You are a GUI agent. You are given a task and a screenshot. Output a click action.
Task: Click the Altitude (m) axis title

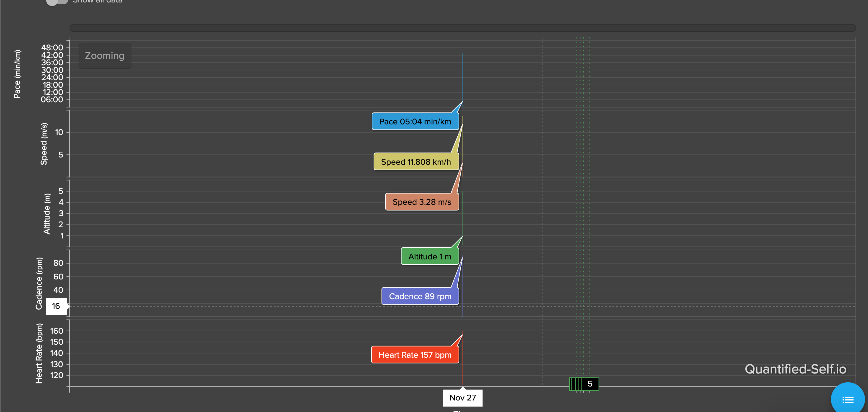[46, 214]
